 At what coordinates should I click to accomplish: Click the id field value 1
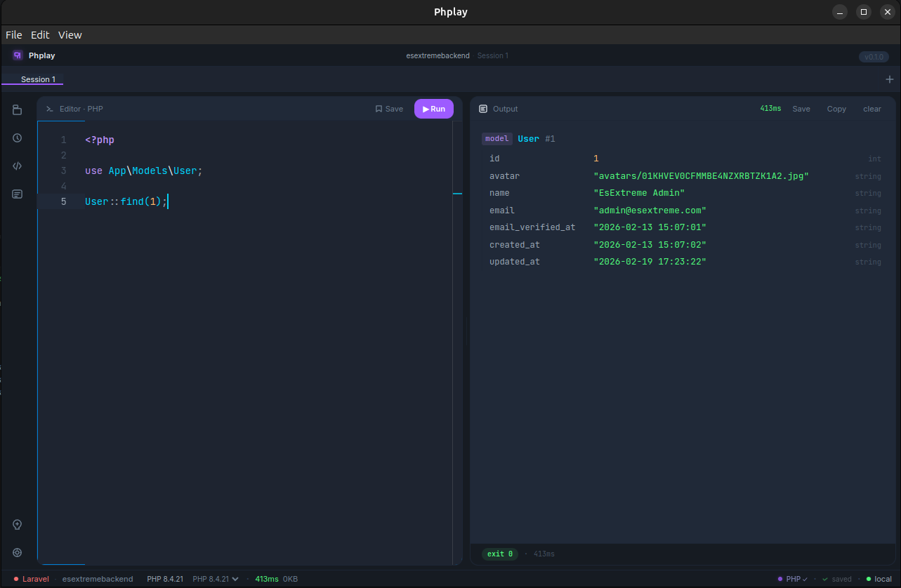pyautogui.click(x=596, y=159)
